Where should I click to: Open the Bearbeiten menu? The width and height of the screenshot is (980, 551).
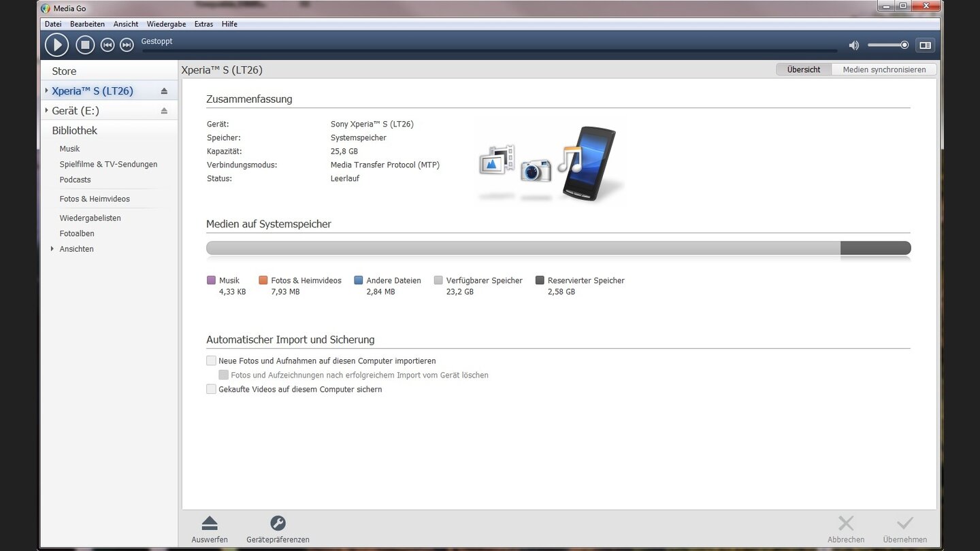[x=87, y=24]
